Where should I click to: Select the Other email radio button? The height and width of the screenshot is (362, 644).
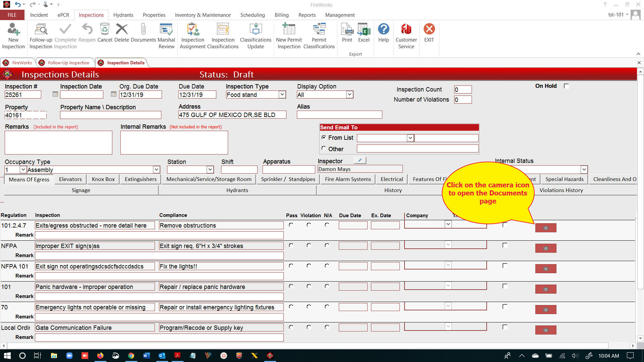(324, 148)
